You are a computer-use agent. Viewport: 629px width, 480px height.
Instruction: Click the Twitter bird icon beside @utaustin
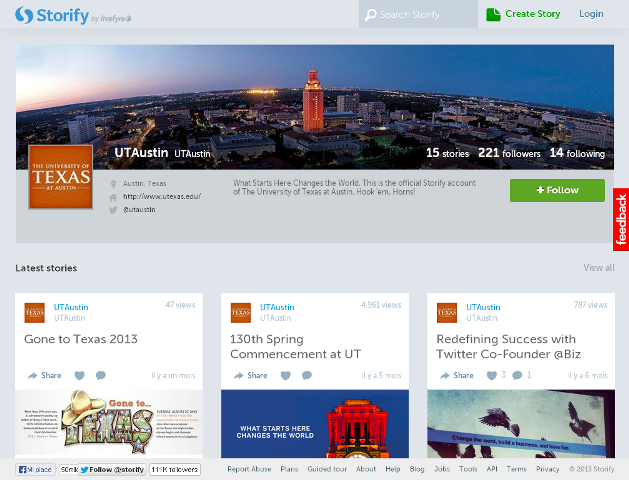[113, 210]
